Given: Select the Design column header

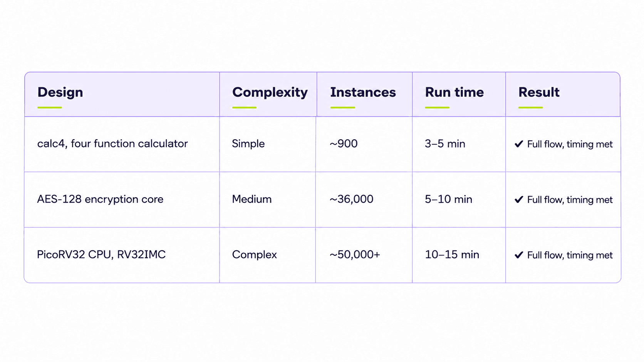Looking at the screenshot, I should pyautogui.click(x=60, y=92).
